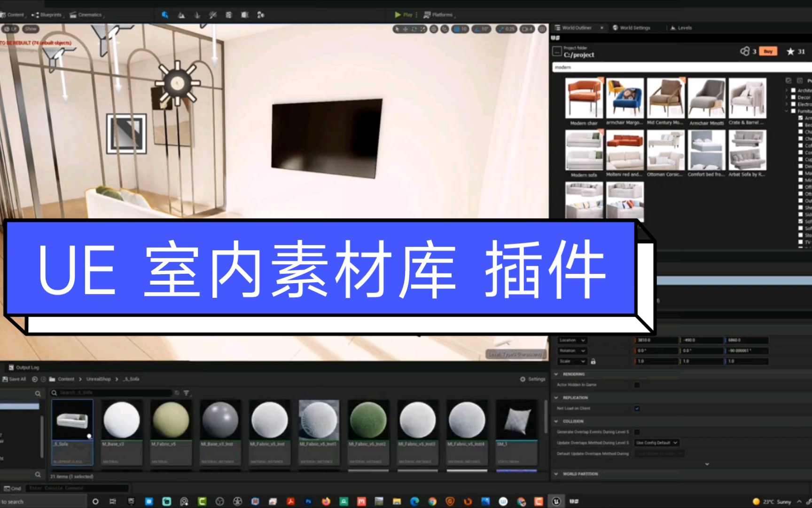Viewport: 812px width, 508px height.
Task: Select the Armchair Minotti thumbnail
Action: tap(707, 98)
